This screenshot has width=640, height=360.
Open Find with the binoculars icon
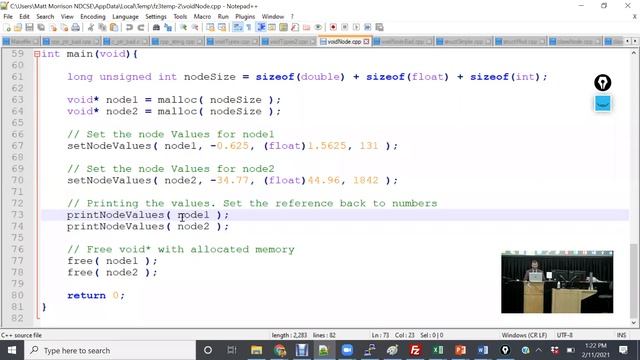[x=156, y=27]
